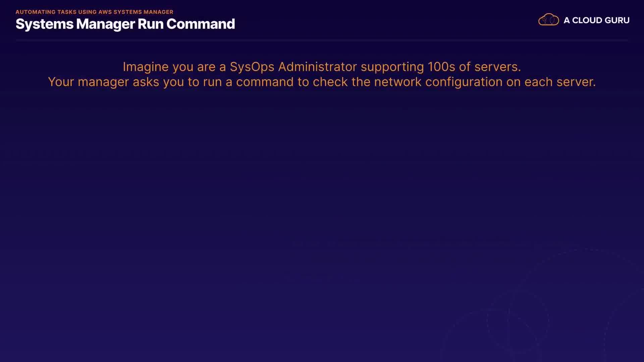Click the words "SysOps Administrator" on the slide
This screenshot has height=362, width=644.
pos(293,67)
